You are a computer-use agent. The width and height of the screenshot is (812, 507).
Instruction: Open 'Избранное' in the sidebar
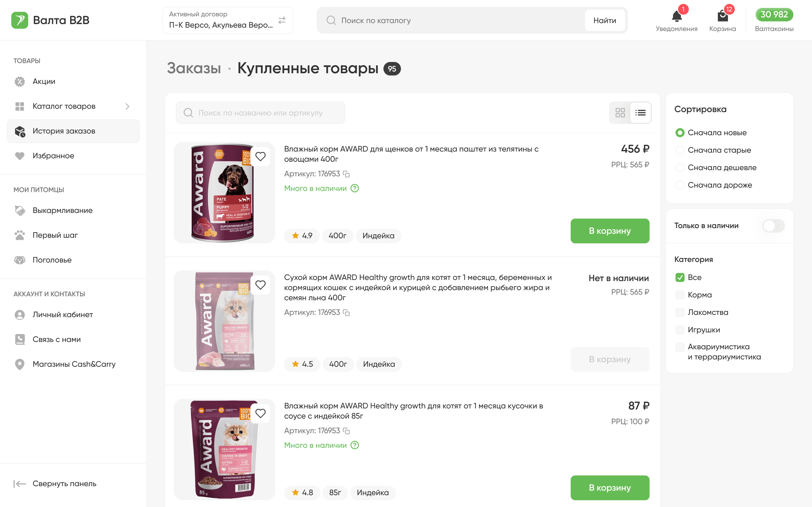point(53,156)
